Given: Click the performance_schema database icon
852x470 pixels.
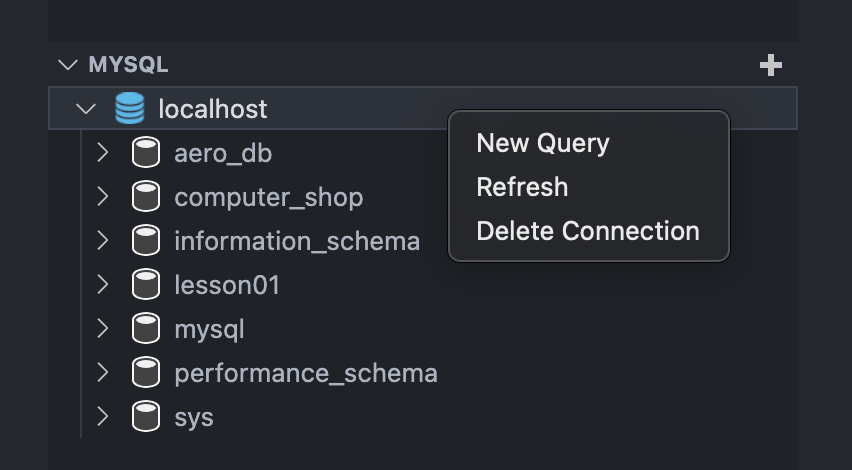Looking at the screenshot, I should click(x=146, y=373).
